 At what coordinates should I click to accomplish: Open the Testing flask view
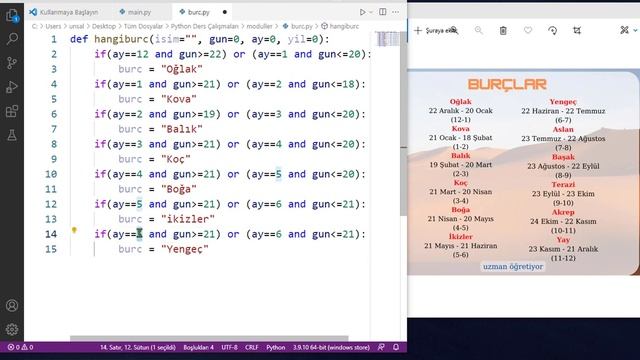coord(12,135)
